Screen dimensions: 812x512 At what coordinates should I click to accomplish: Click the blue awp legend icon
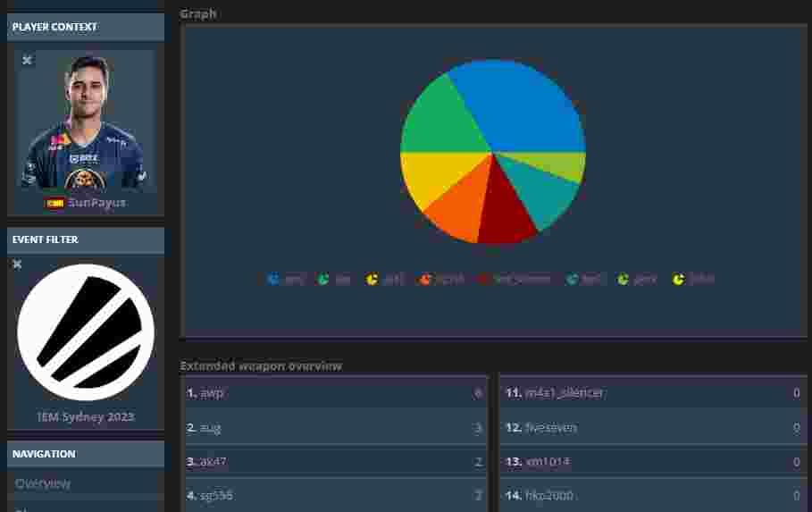(273, 279)
